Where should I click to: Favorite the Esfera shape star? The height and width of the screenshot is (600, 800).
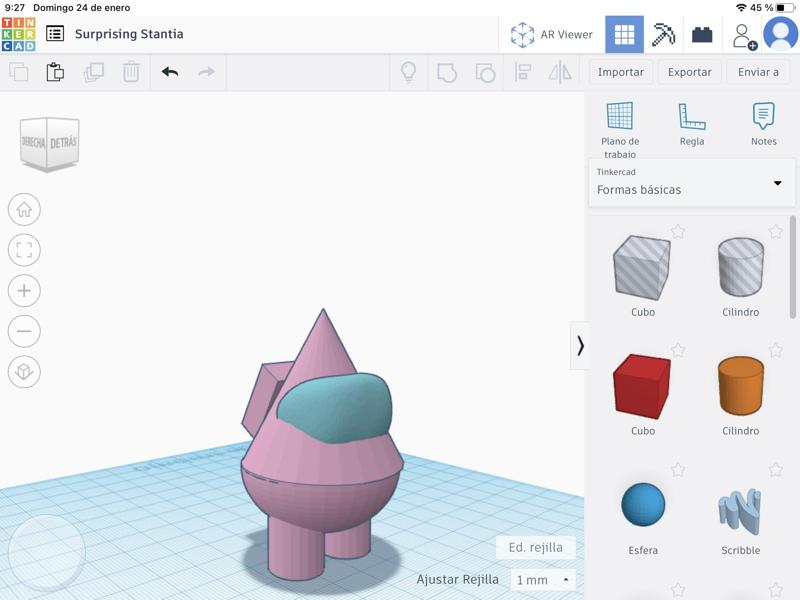coord(678,470)
